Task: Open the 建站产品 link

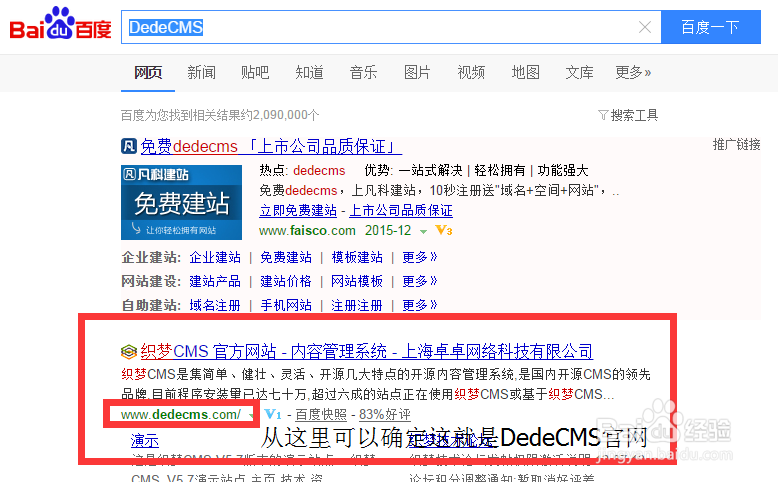Action: coord(215,281)
